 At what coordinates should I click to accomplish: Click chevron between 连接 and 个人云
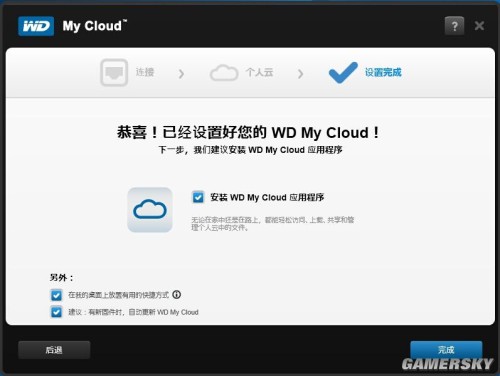pos(181,73)
